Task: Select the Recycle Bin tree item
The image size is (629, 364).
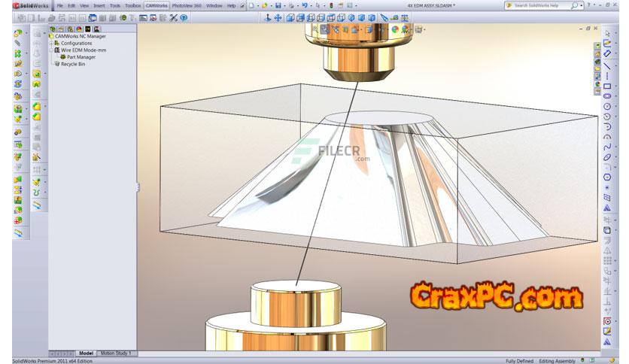Action: click(x=73, y=64)
